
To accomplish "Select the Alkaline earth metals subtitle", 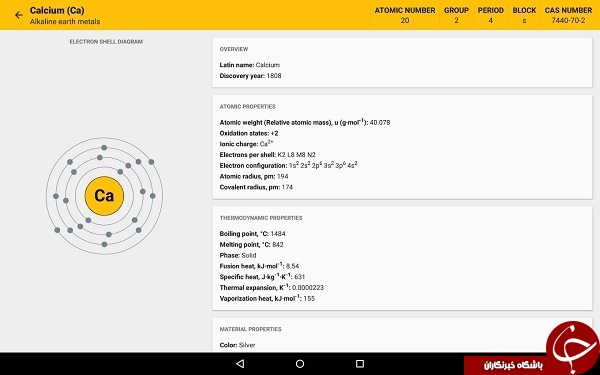I will tap(65, 22).
